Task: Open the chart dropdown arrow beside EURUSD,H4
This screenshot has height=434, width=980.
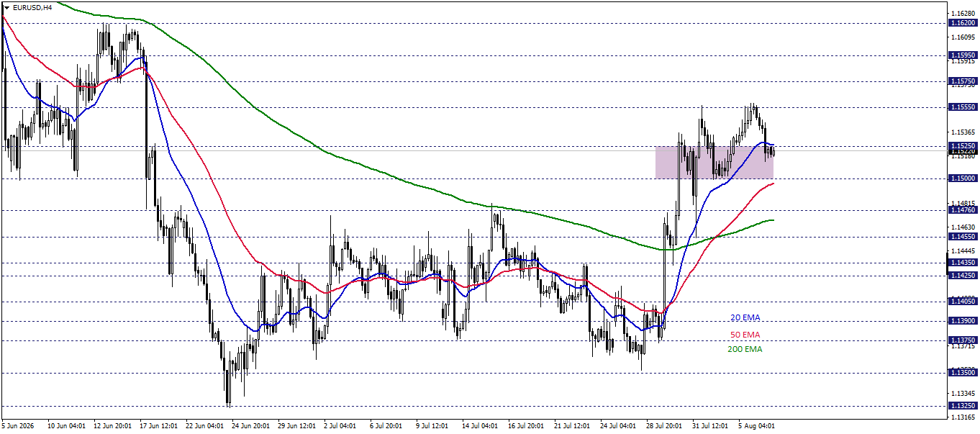Action: [x=6, y=7]
